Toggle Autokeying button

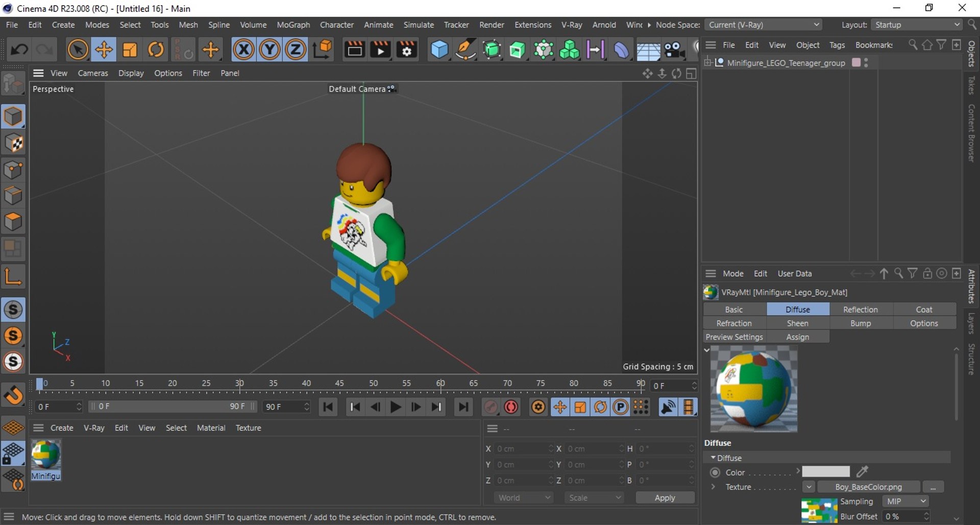pyautogui.click(x=511, y=407)
